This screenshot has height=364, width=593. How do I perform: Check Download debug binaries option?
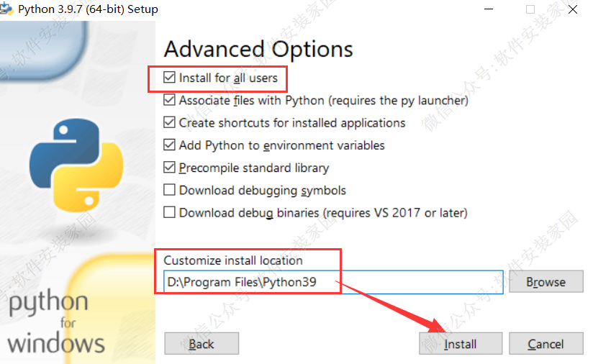pyautogui.click(x=170, y=213)
